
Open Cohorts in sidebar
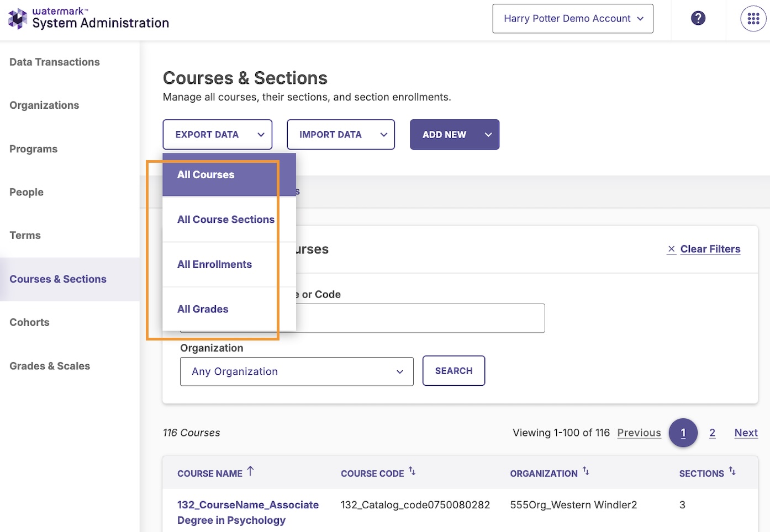(x=29, y=322)
